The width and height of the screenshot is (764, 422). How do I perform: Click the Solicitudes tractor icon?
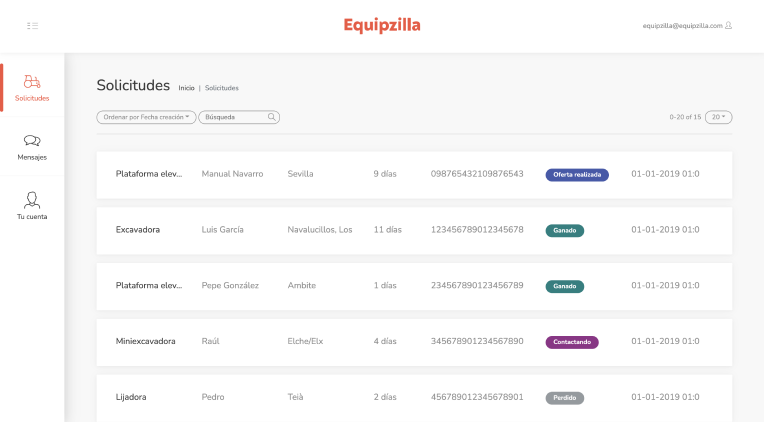[32, 82]
